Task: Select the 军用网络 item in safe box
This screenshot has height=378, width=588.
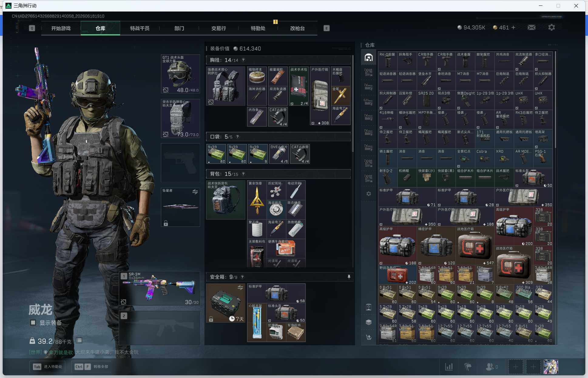Action: pos(296,332)
